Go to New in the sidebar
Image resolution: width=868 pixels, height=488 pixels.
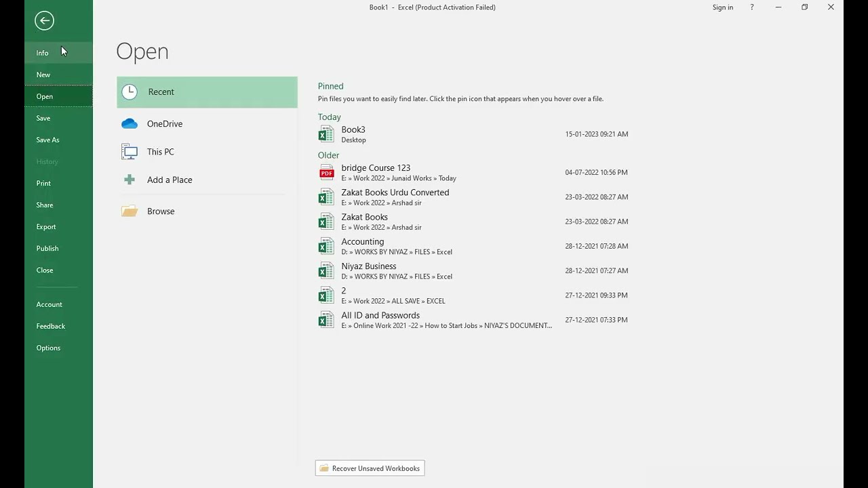point(58,75)
